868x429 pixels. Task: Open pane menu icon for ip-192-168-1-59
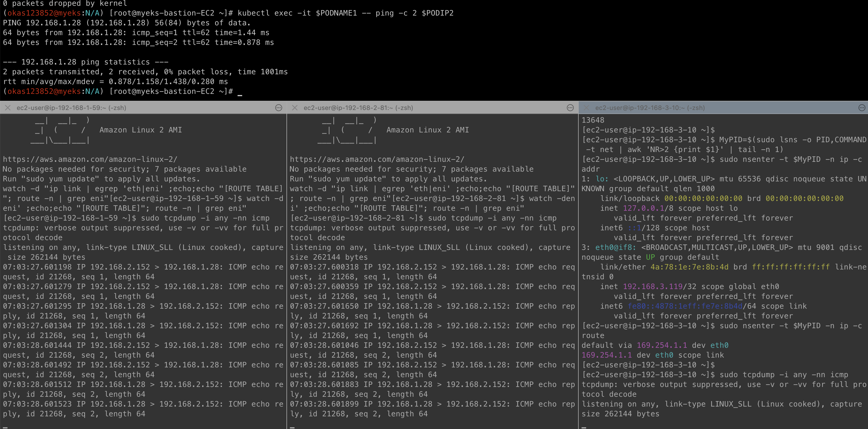[x=279, y=108]
